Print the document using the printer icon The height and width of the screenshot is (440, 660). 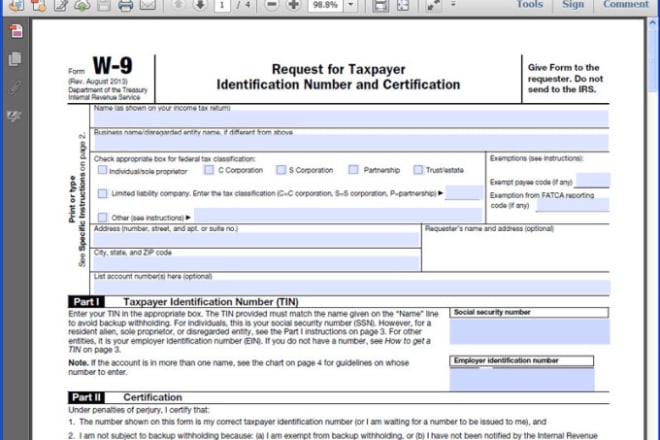point(125,5)
